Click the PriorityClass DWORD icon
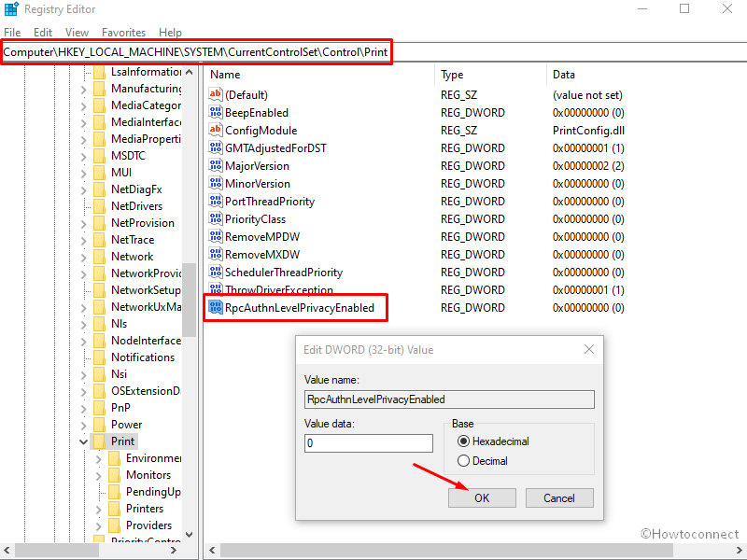747x560 pixels. [216, 218]
